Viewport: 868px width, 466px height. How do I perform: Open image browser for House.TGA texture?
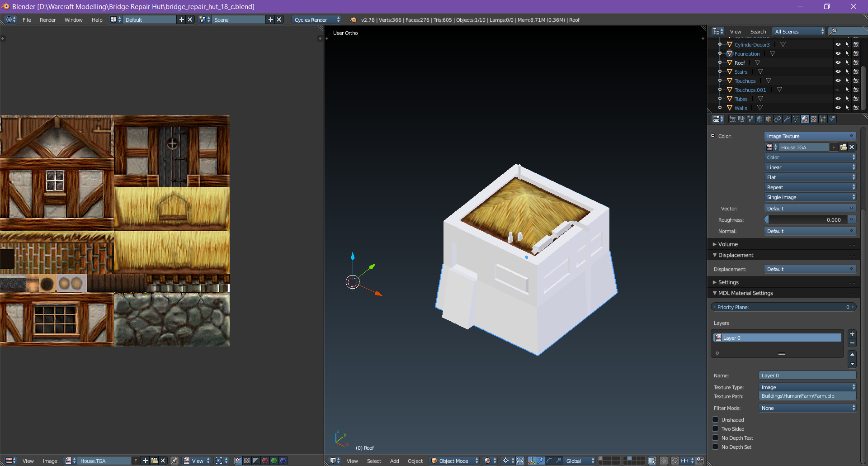click(771, 147)
